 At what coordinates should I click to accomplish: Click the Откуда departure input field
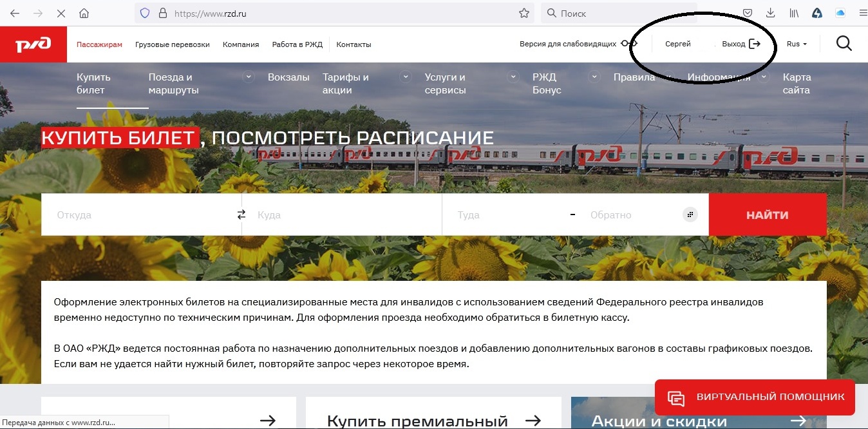142,214
